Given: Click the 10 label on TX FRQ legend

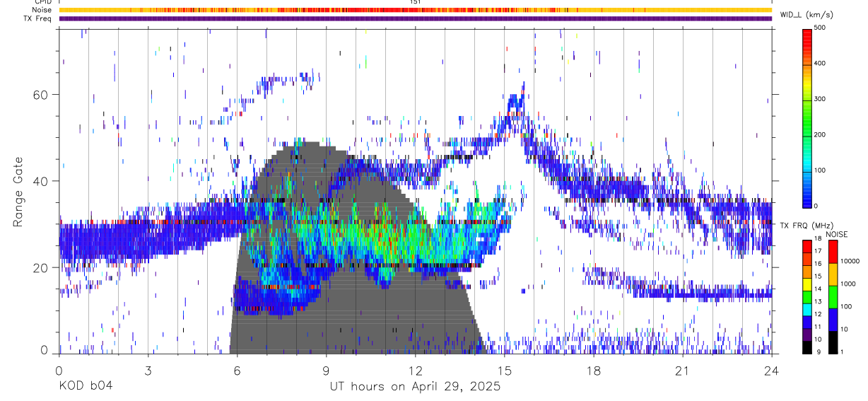Looking at the screenshot, I should pos(817,339).
